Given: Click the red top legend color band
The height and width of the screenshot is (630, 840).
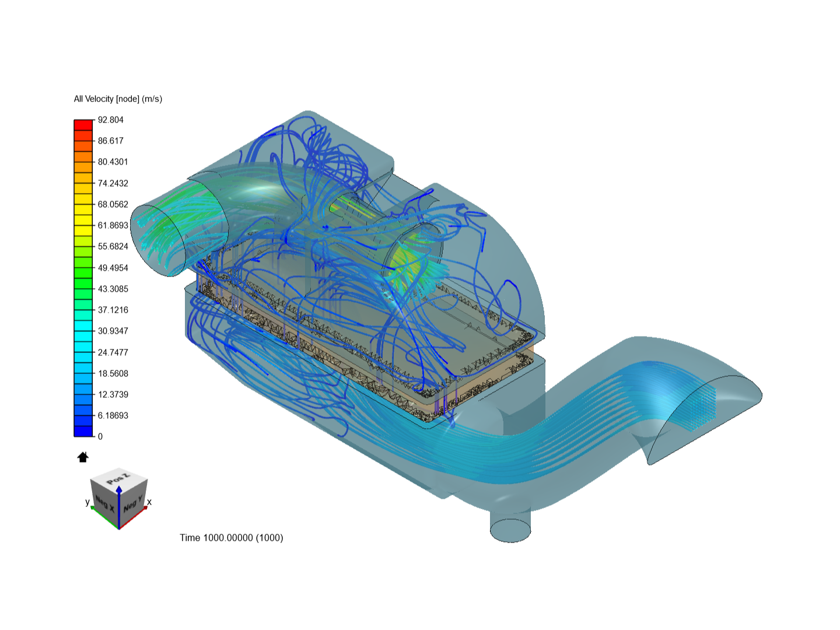Looking at the screenshot, I should [x=83, y=125].
